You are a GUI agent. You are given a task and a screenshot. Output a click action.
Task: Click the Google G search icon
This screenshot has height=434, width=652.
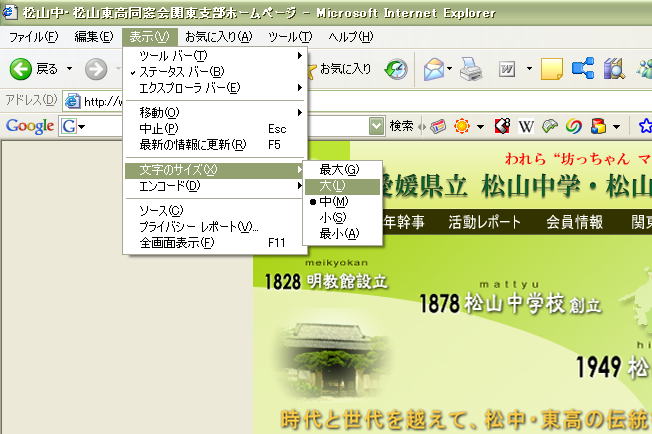click(x=69, y=126)
